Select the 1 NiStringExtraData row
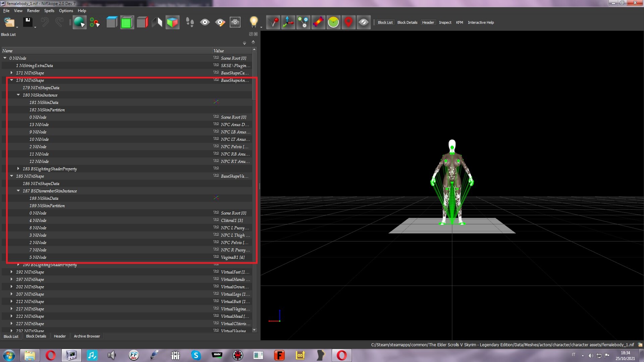The height and width of the screenshot is (362, 644). 127,65
